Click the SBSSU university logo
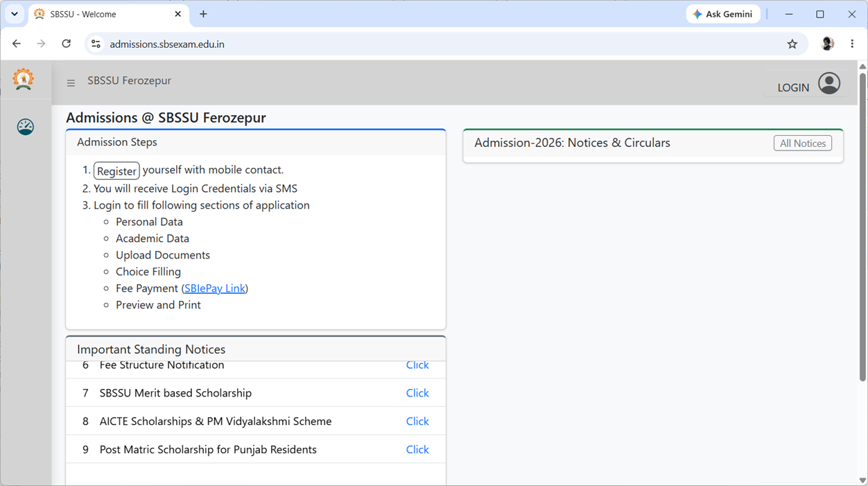The width and height of the screenshot is (868, 486). [x=24, y=79]
